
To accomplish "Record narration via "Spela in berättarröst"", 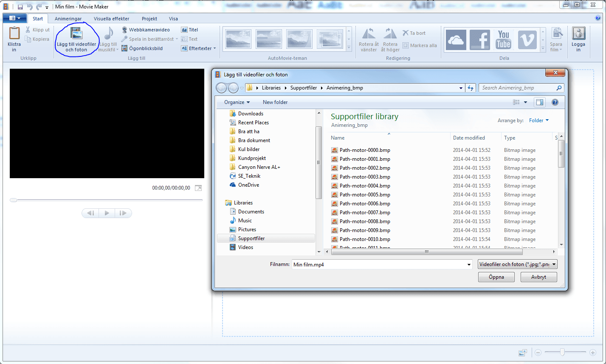I will click(148, 39).
